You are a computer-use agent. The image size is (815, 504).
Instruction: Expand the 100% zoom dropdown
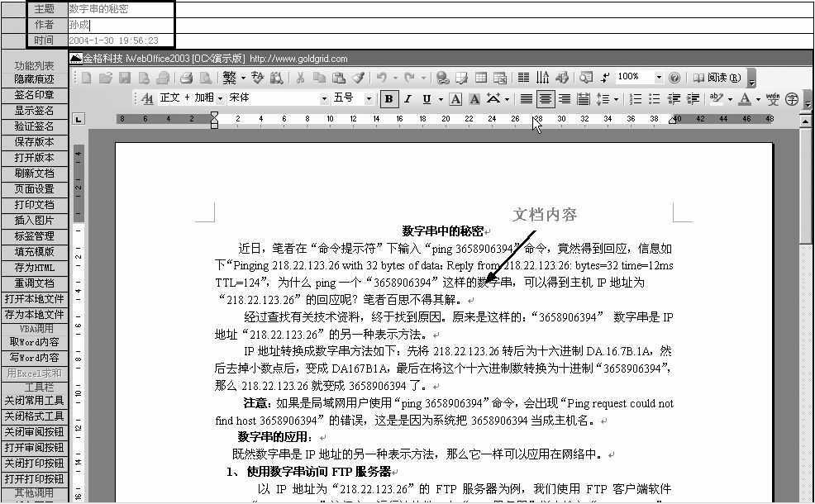point(659,78)
